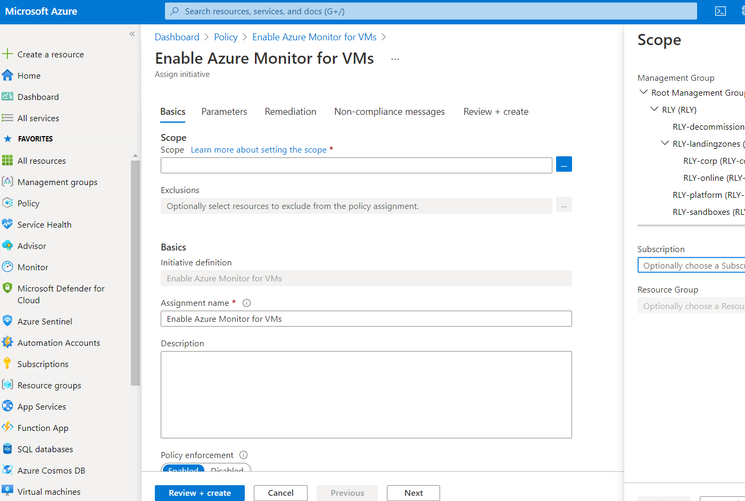The height and width of the screenshot is (501, 745).
Task: Focus the Search resources, services, and docs box
Action: (430, 11)
